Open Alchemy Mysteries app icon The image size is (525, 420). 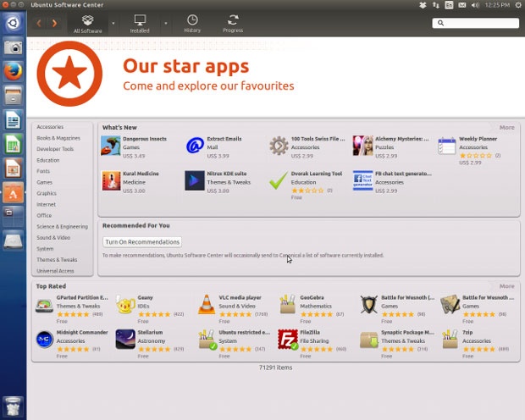point(363,146)
